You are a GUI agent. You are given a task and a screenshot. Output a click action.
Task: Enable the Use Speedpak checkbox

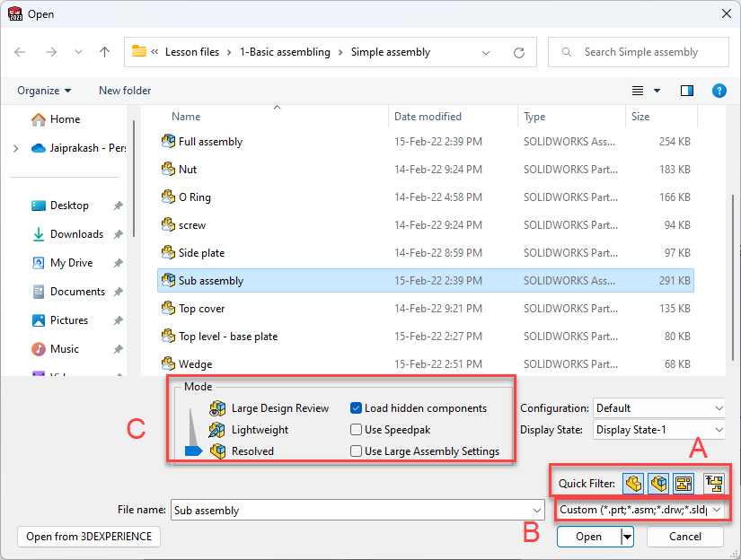tap(357, 430)
